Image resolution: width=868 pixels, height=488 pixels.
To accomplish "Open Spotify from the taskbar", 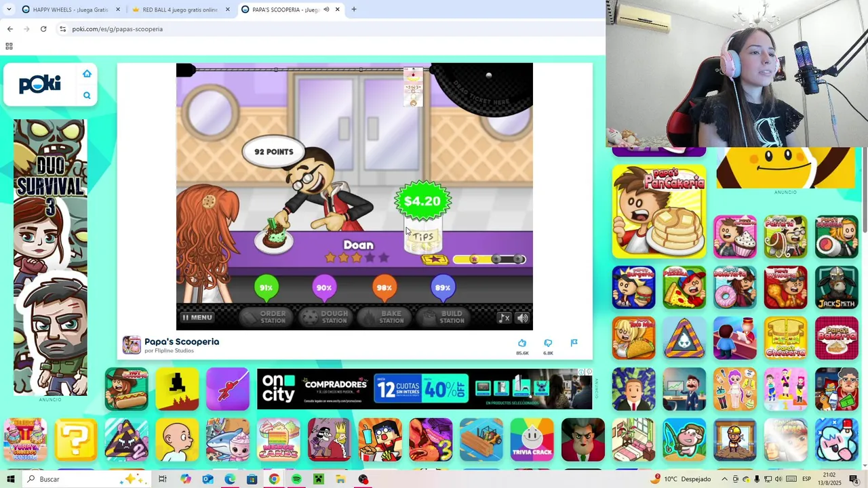I will (x=296, y=479).
